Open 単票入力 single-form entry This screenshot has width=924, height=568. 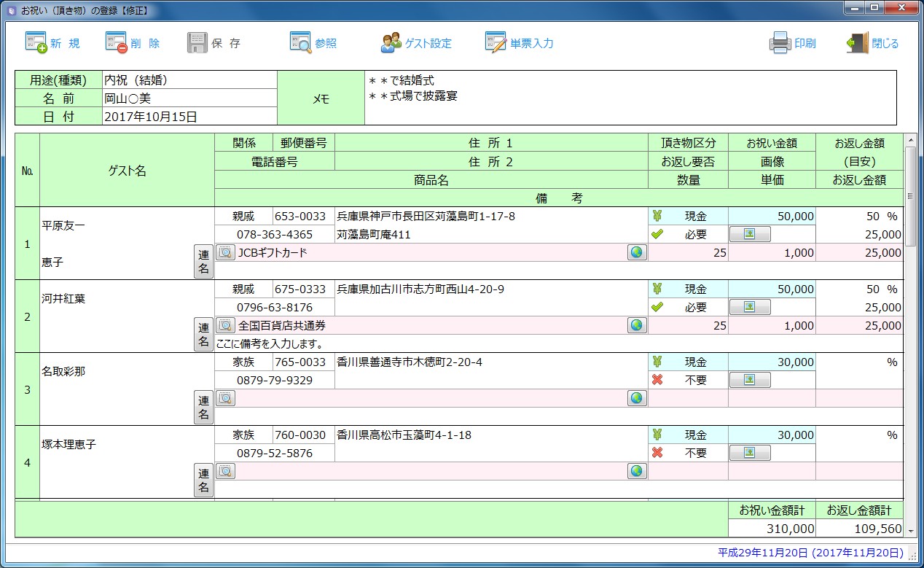tap(496, 43)
